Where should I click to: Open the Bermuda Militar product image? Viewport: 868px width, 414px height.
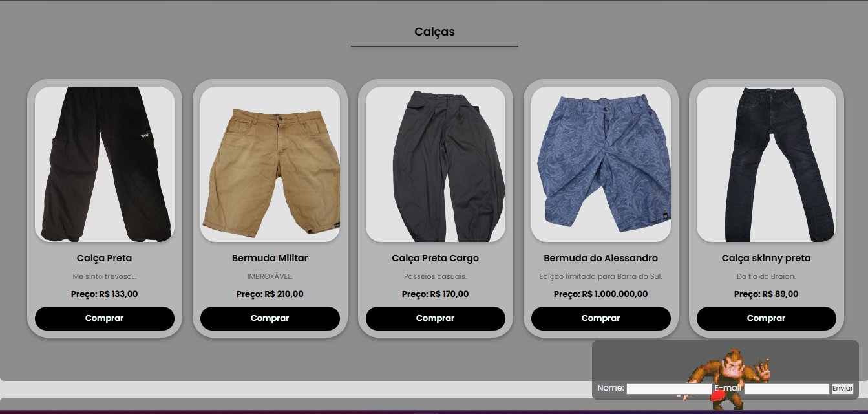tap(270, 164)
